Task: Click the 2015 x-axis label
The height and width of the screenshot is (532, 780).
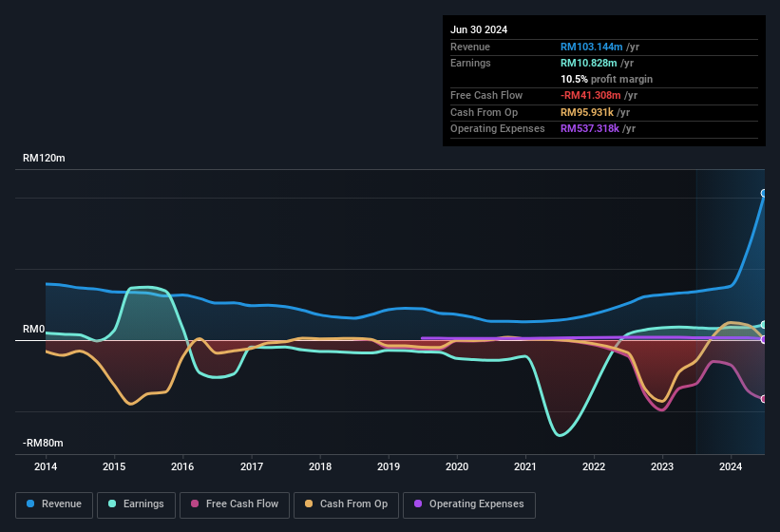Action: click(114, 466)
